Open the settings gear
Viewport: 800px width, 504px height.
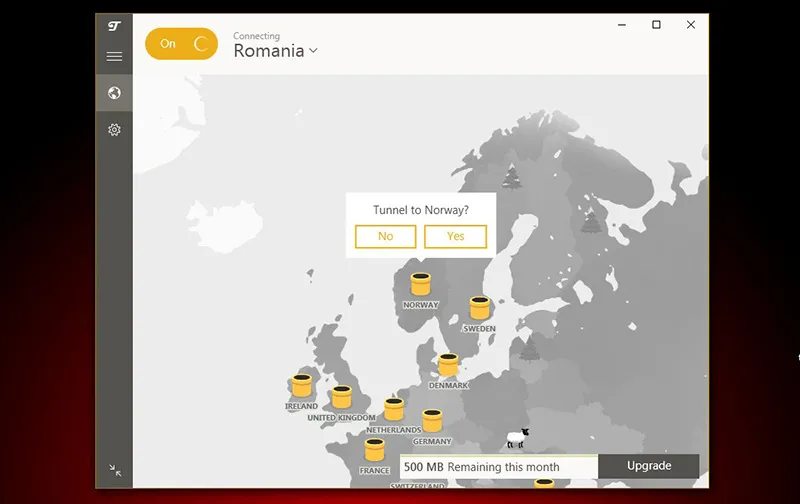(114, 130)
